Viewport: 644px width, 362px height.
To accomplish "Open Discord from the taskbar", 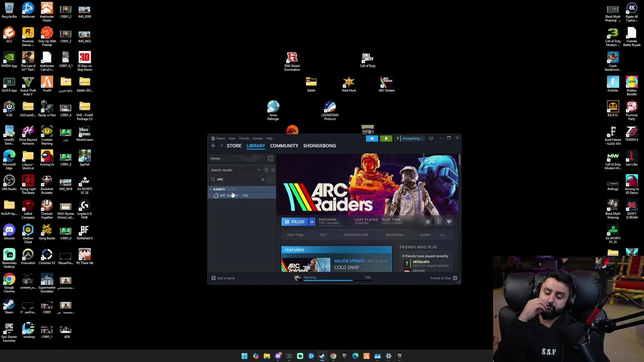I will 278,356.
